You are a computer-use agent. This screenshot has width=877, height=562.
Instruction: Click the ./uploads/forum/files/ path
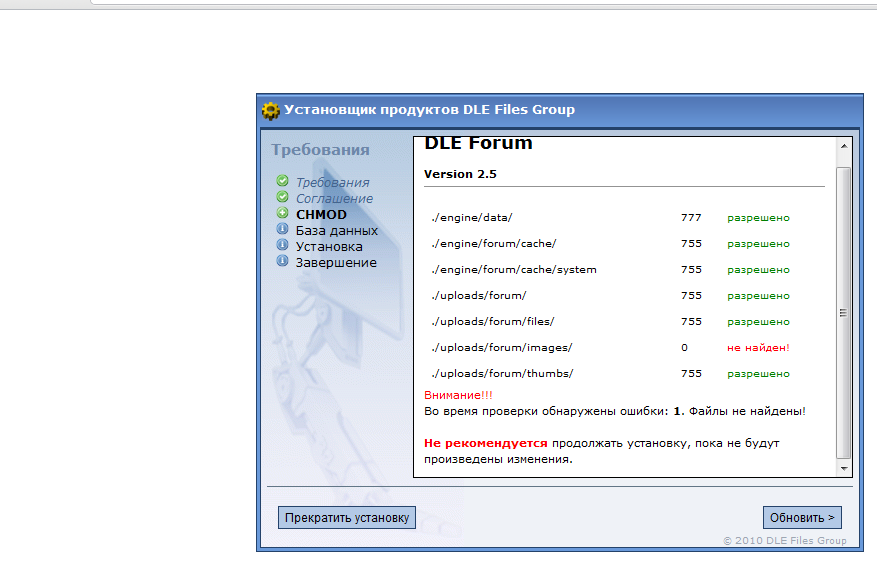coord(493,322)
